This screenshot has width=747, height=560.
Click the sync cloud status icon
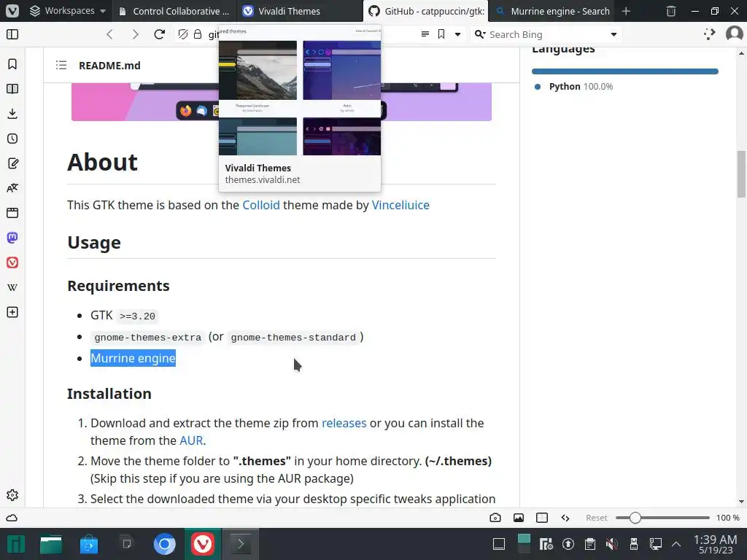tap(12, 518)
